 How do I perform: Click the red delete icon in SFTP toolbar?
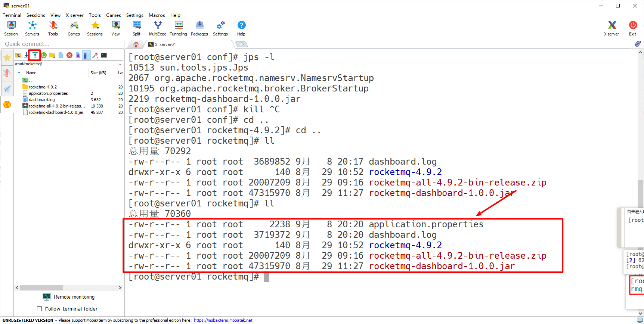[x=69, y=55]
